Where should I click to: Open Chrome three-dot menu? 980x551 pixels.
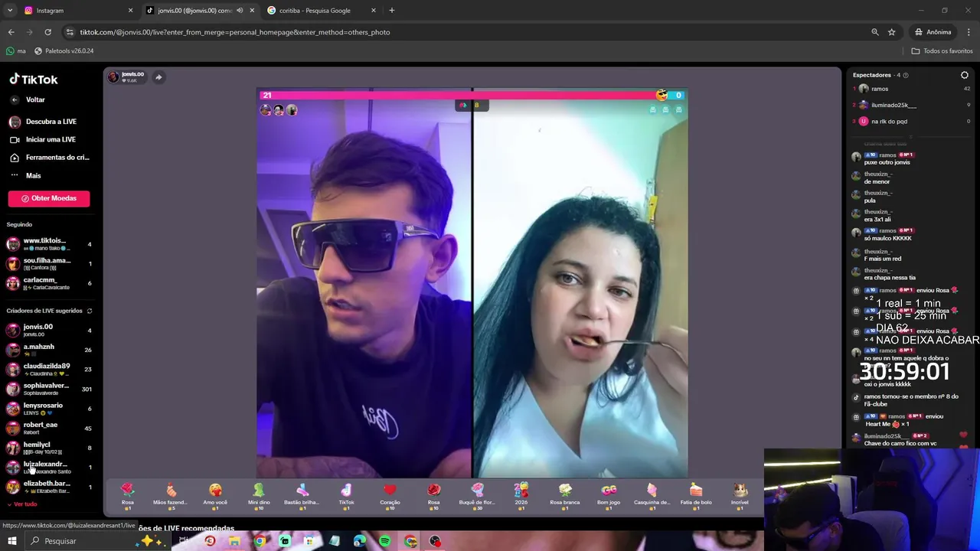coord(969,32)
